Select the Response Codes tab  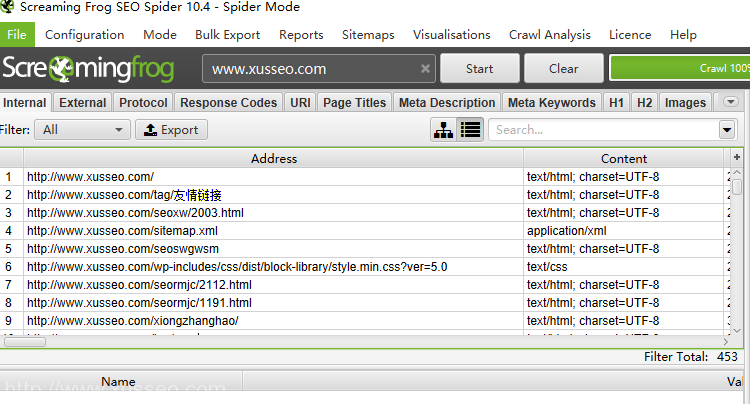229,102
